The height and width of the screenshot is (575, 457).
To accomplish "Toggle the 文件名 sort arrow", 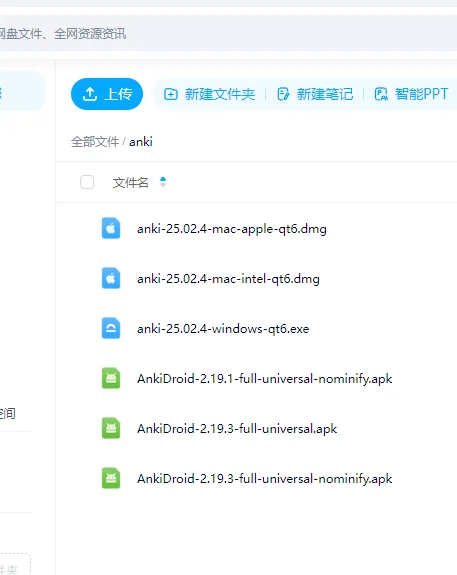I will [x=163, y=182].
